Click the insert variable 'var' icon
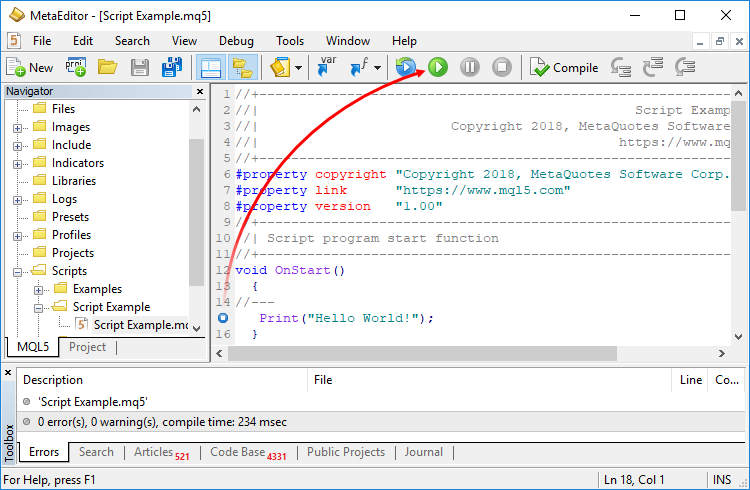This screenshot has width=750, height=490. click(x=326, y=67)
